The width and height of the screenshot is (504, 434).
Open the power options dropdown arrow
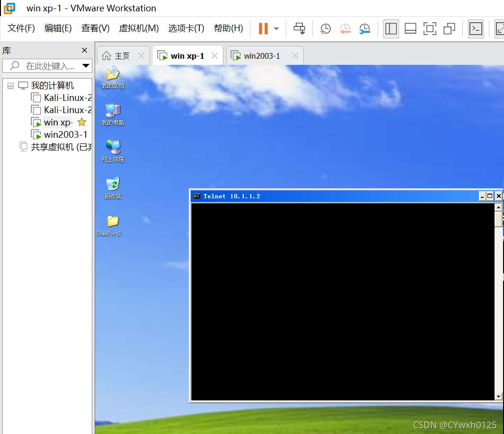point(276,28)
